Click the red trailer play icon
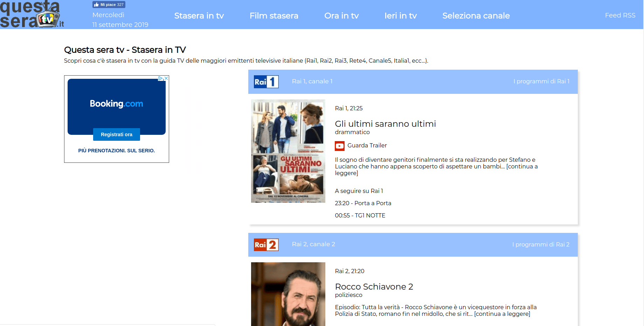This screenshot has width=644, height=326. click(x=339, y=146)
